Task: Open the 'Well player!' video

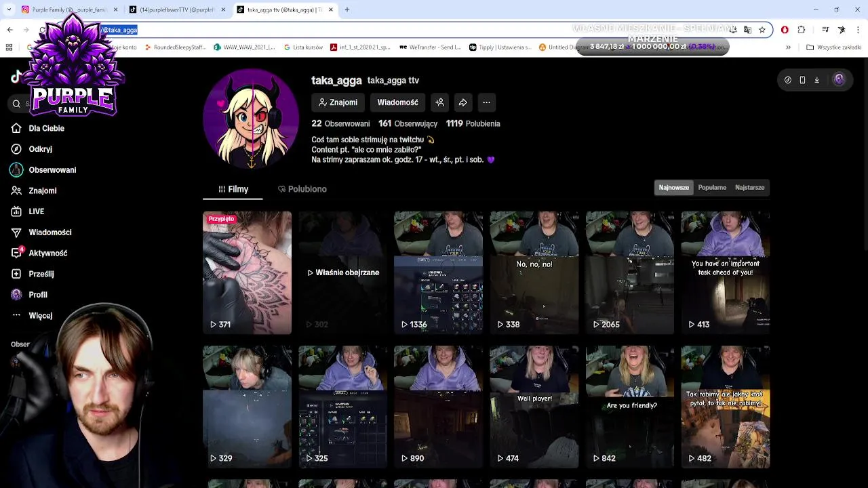Action: [x=534, y=407]
